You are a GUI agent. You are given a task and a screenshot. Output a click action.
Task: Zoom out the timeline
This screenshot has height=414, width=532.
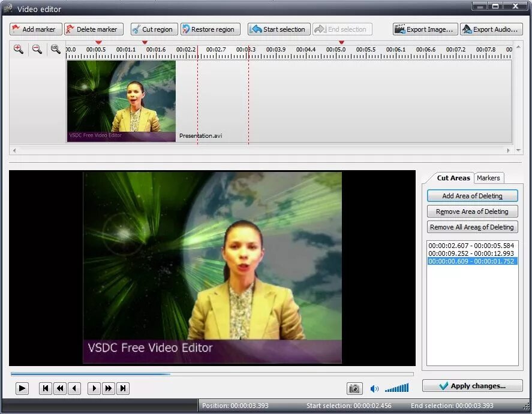[37, 49]
